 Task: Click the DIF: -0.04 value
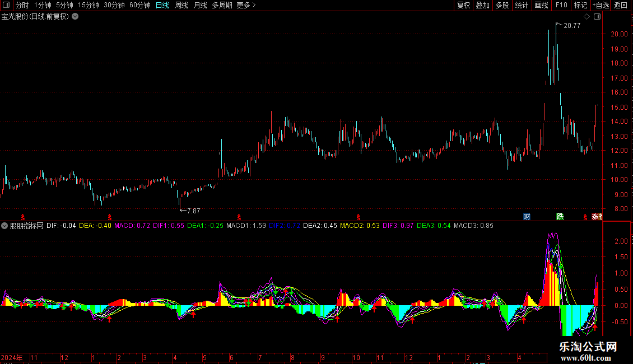click(61, 226)
